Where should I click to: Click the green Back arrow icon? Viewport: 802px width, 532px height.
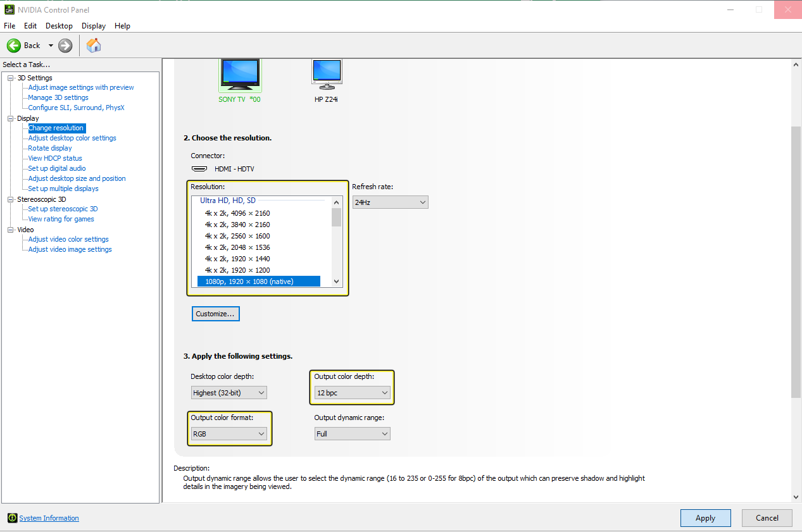(x=14, y=46)
